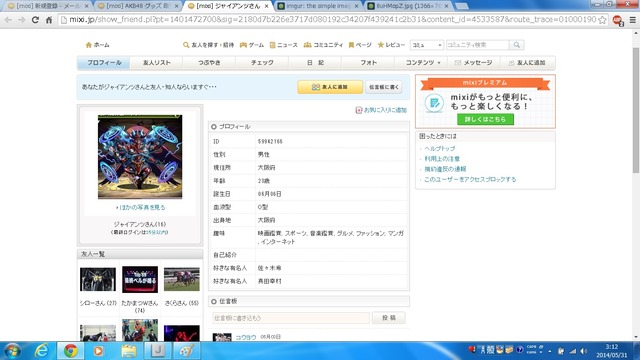
Task: Open the コミュニティ menu item
Action: click(323, 45)
